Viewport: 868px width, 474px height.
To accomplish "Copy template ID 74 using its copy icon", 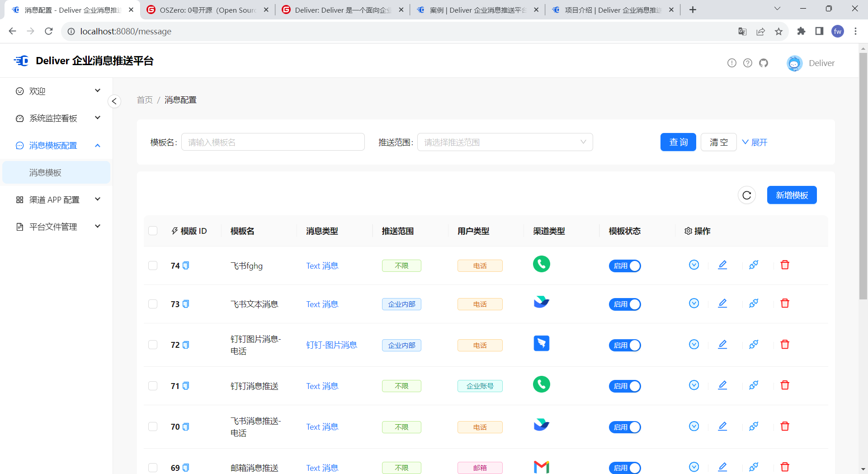I will pos(186,265).
